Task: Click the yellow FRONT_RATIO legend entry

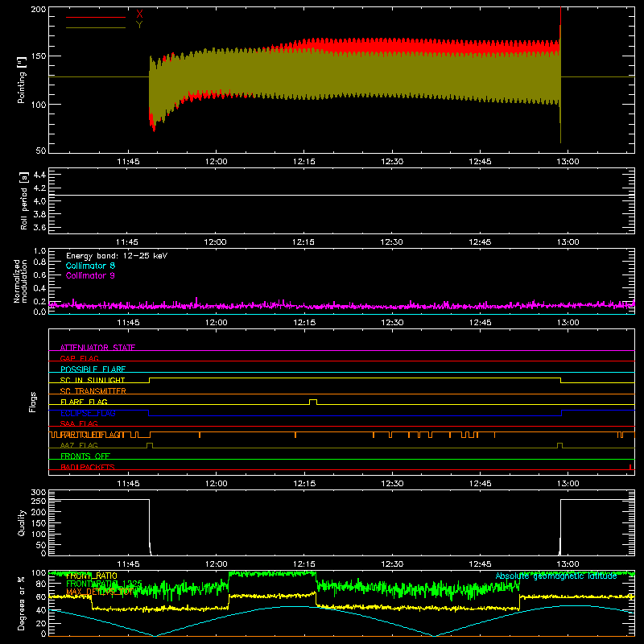Action: tap(92, 576)
